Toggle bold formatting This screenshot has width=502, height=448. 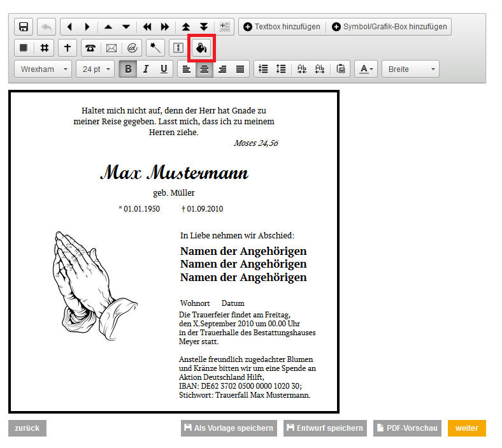(x=128, y=69)
